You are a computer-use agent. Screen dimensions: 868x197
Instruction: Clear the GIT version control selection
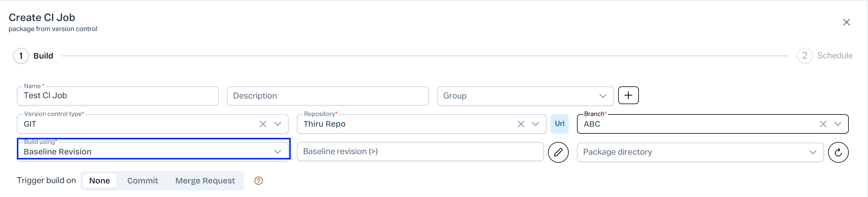263,124
